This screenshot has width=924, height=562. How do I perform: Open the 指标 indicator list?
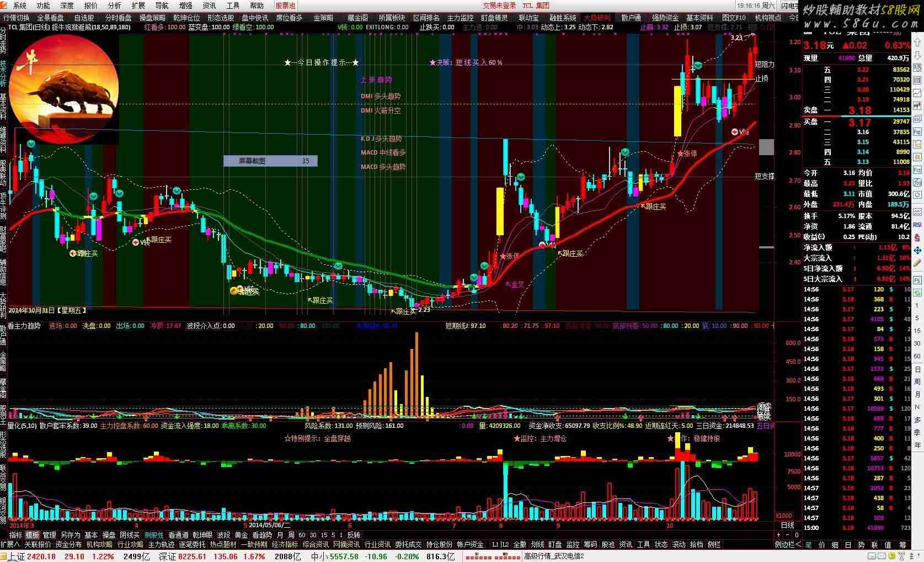pos(15,535)
